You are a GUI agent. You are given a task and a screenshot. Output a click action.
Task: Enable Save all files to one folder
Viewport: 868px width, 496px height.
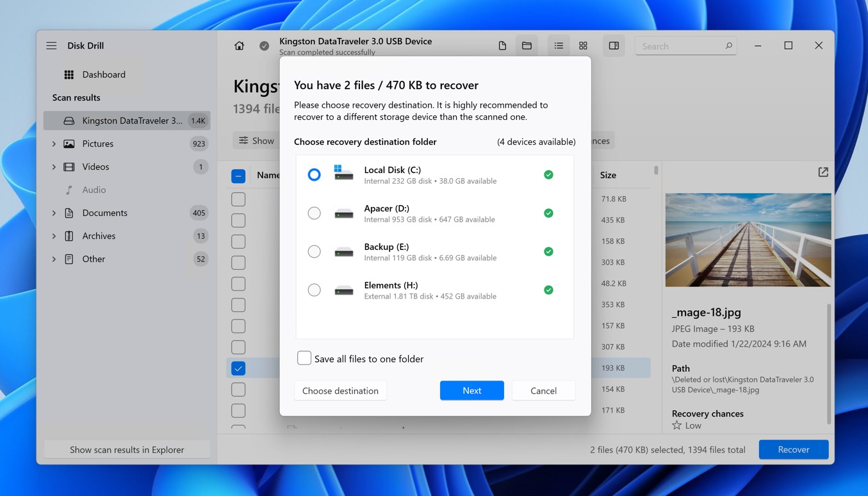coord(304,358)
